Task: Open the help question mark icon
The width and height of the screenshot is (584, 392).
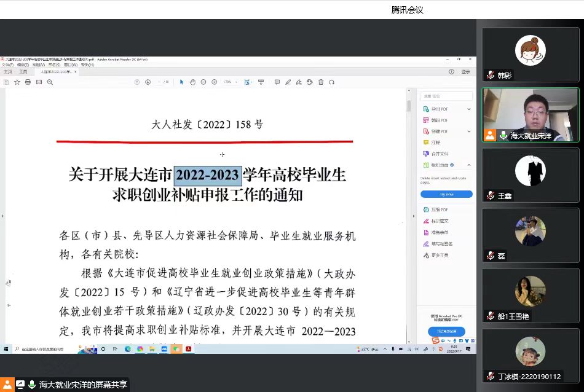Action: (451, 72)
